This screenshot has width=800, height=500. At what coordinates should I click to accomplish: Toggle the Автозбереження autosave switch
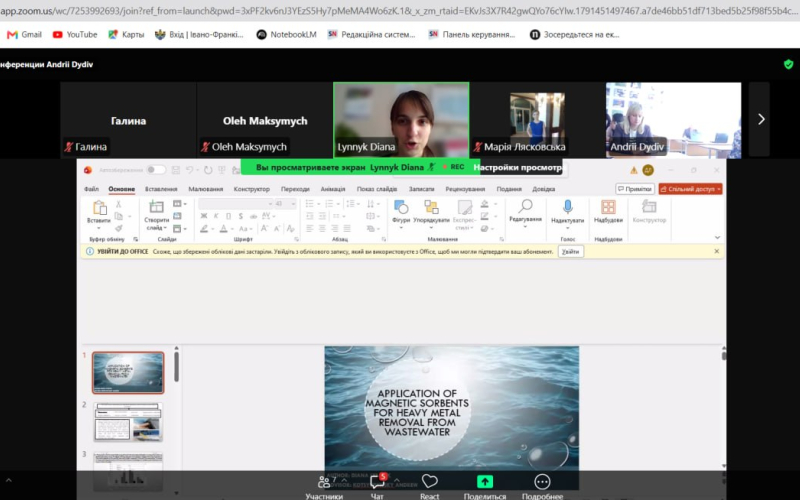156,169
